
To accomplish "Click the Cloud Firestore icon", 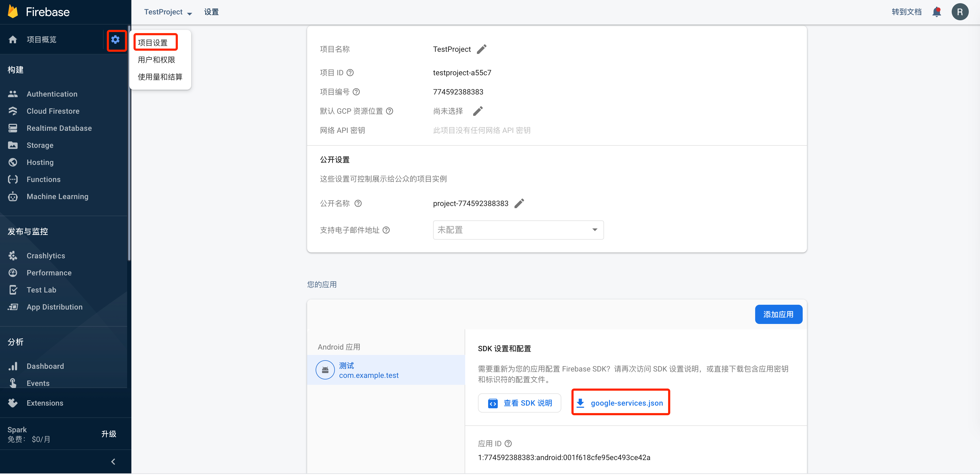I will (13, 111).
